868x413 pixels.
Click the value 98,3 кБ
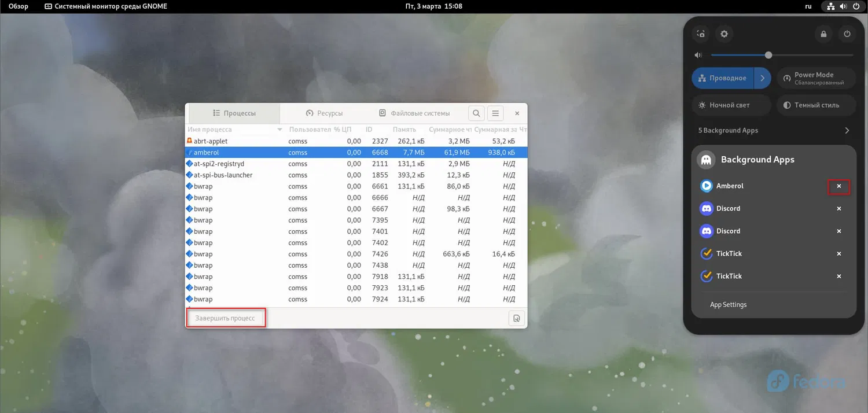459,209
